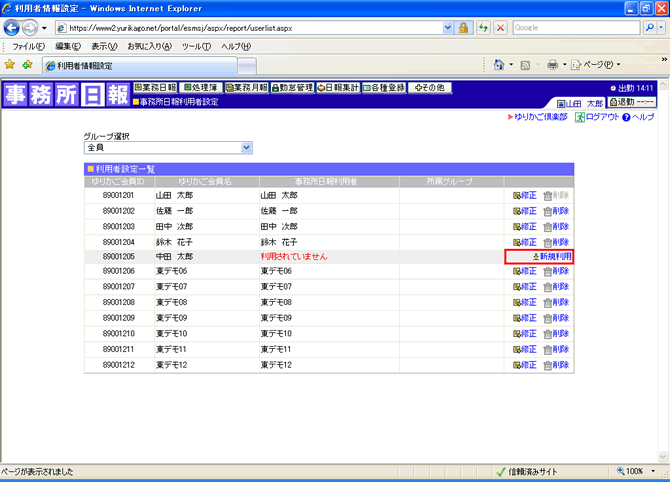Click the 退勤 clock-out button
Image resolution: width=670 pixels, height=482 pixels.
[632, 102]
